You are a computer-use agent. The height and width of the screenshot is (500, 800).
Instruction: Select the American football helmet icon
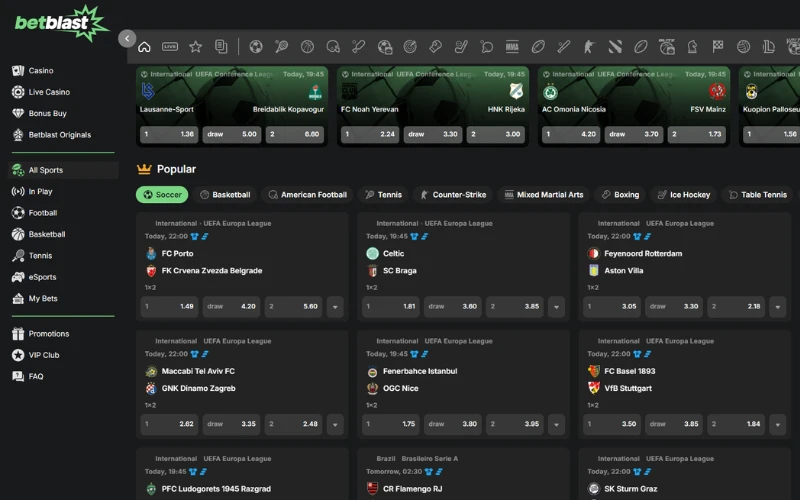coord(333,47)
